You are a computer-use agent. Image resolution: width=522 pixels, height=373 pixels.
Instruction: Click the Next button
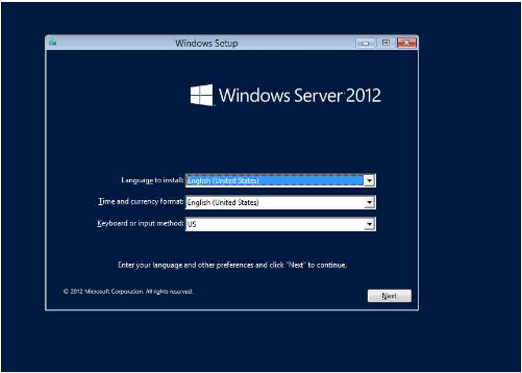(389, 296)
